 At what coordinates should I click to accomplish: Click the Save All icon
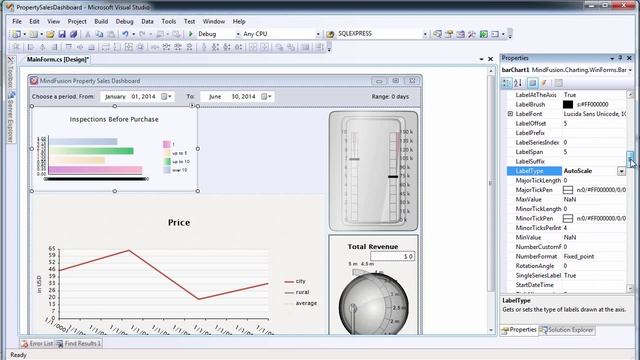73,34
